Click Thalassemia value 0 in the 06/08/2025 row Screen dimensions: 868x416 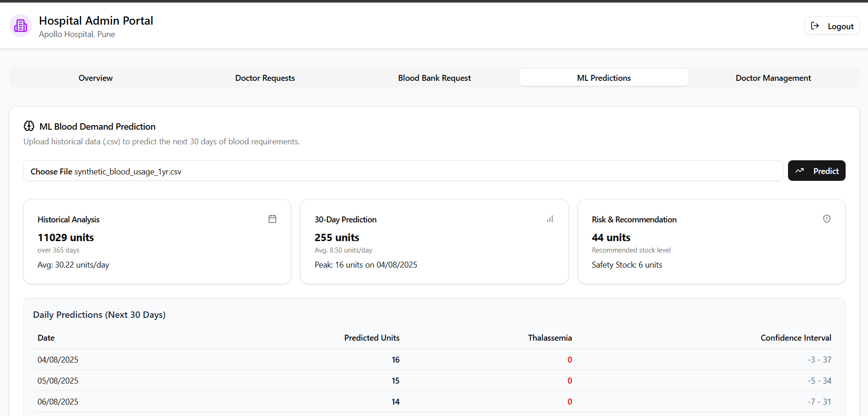pos(570,402)
